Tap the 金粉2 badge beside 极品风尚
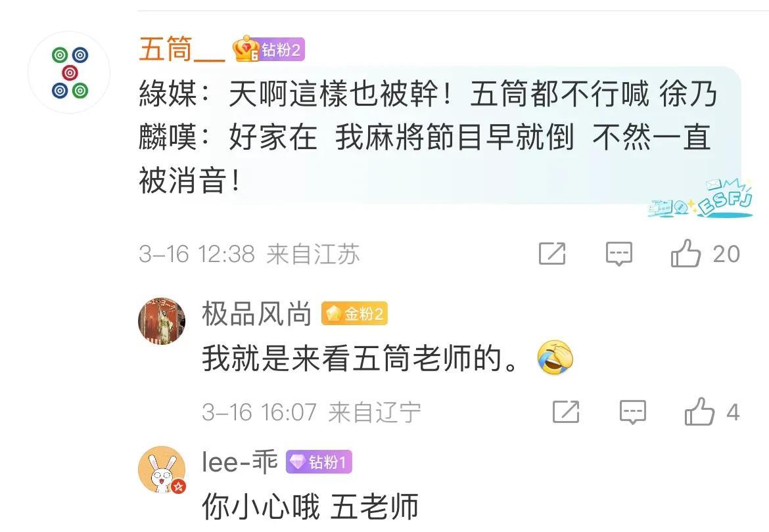This screenshot has width=769, height=532. coord(354,313)
